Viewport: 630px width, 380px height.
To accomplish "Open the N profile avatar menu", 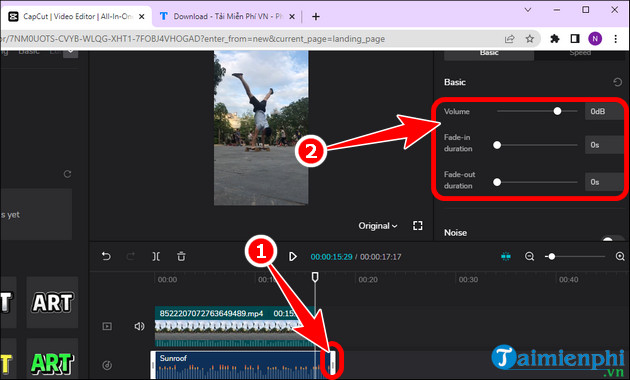I will point(595,39).
